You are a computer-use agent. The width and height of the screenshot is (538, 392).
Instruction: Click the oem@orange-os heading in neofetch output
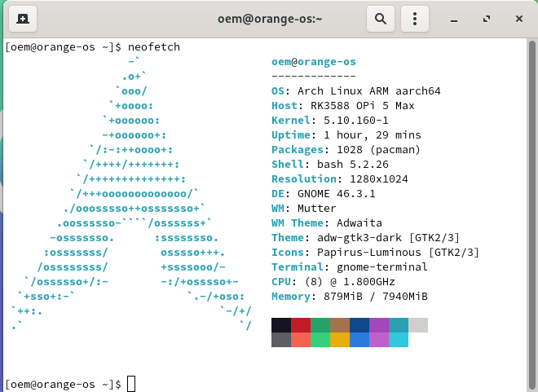[314, 62]
